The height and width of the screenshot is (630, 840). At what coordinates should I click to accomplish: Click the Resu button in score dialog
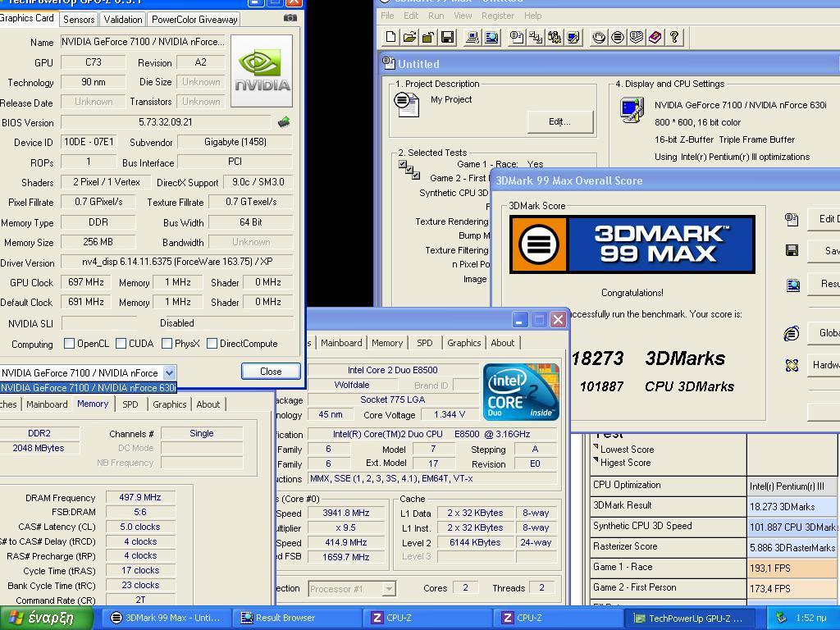(824, 284)
